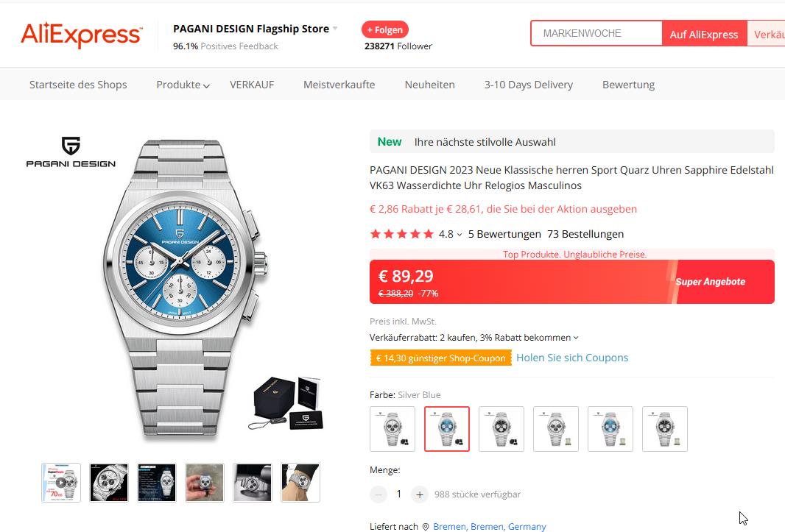
Task: Select the third black-dial watch color option
Action: pos(501,429)
